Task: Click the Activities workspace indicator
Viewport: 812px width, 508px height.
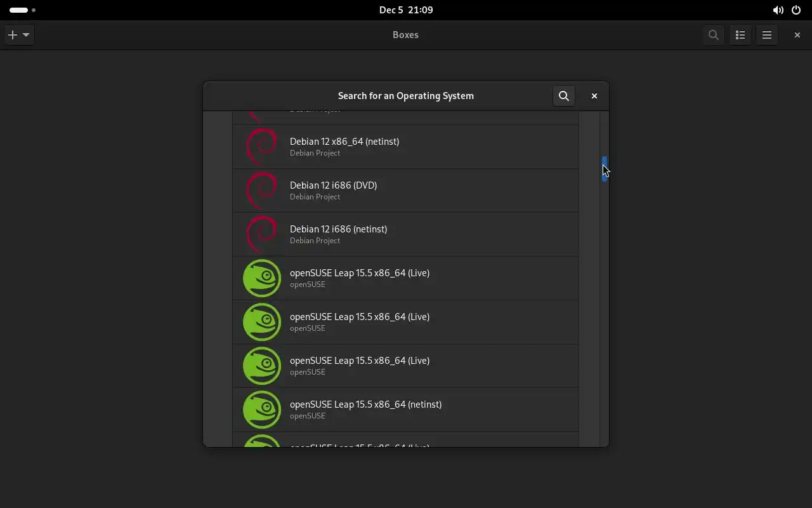Action: 22,10
